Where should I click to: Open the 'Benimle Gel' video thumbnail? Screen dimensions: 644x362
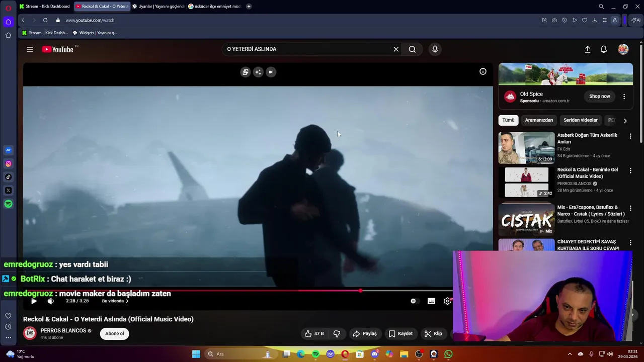pyautogui.click(x=526, y=183)
